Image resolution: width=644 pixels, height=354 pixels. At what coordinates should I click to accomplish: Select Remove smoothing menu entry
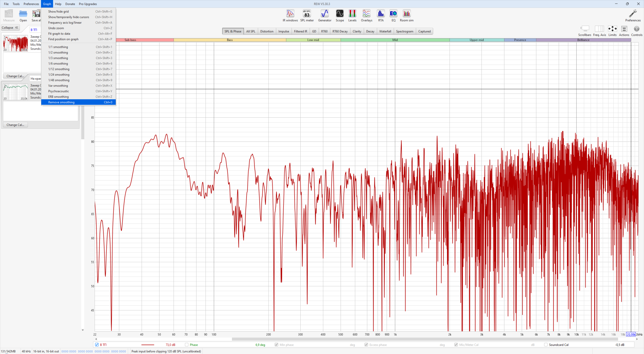tap(78, 102)
